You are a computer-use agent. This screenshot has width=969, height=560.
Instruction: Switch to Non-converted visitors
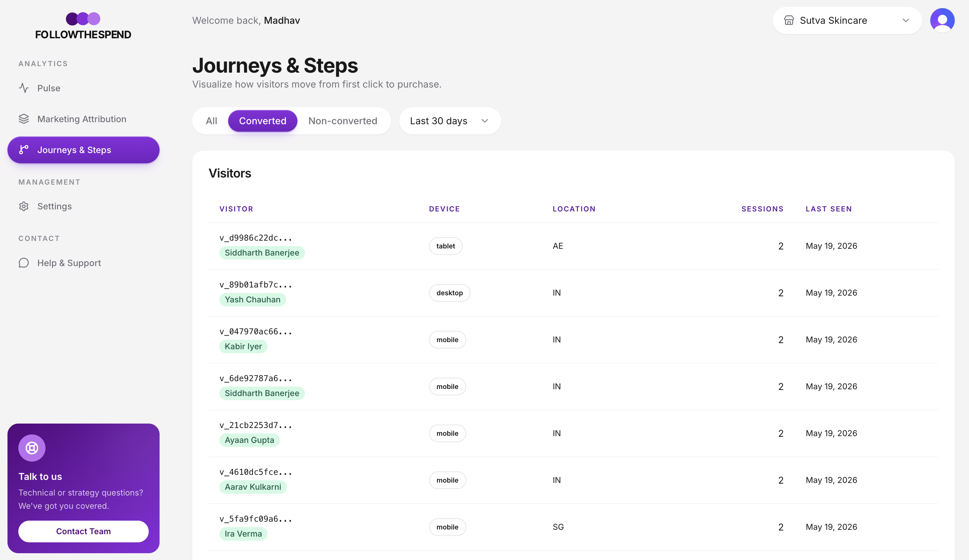pos(343,121)
